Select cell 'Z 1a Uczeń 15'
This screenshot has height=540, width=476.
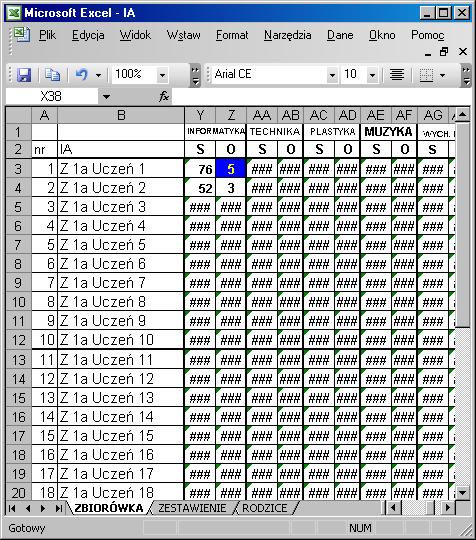[x=121, y=436]
